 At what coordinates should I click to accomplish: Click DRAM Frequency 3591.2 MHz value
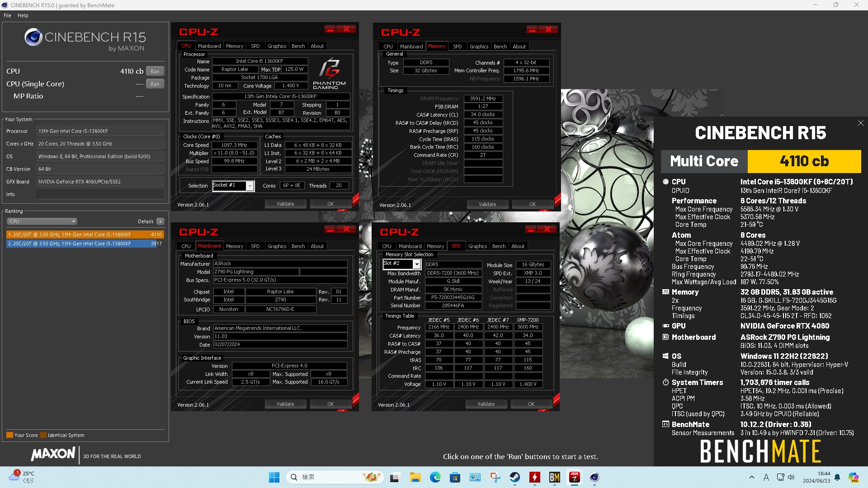(x=483, y=99)
